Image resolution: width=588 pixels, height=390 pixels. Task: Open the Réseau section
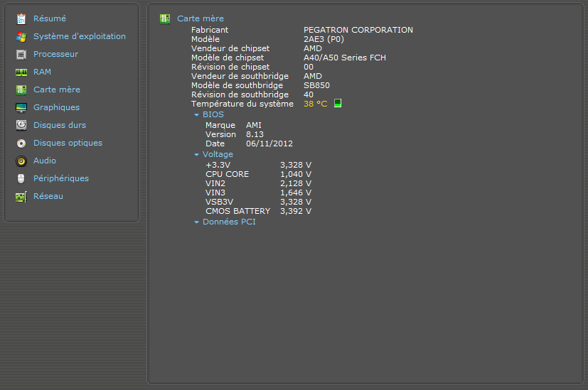coord(48,196)
